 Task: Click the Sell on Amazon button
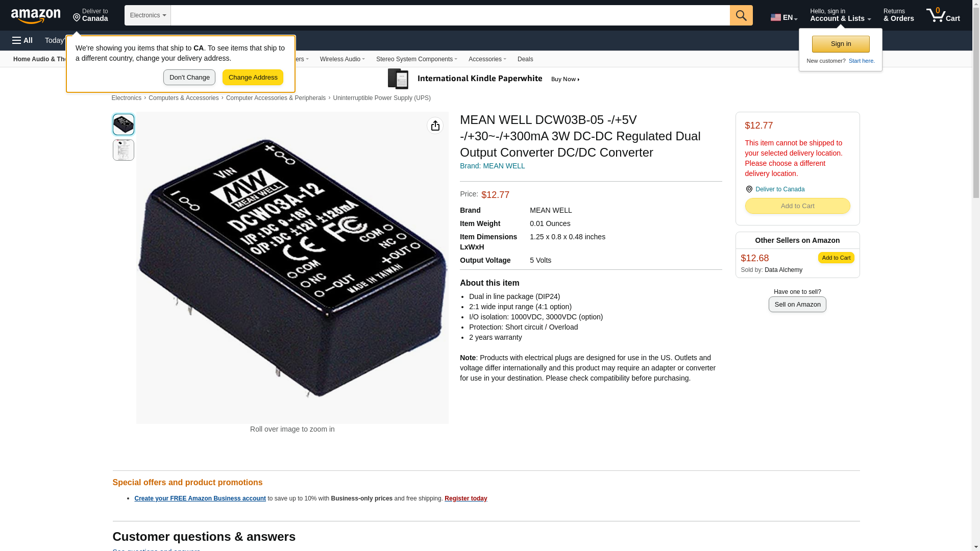[797, 305]
